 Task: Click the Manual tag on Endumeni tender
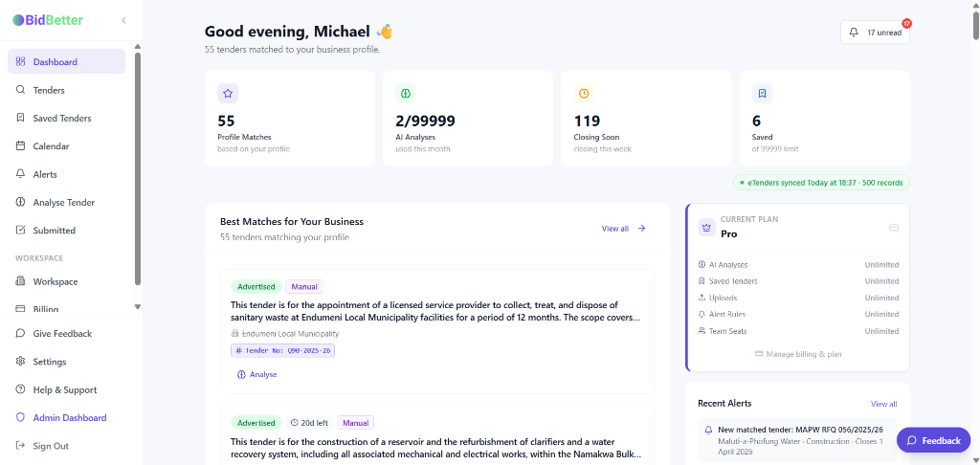(x=304, y=287)
